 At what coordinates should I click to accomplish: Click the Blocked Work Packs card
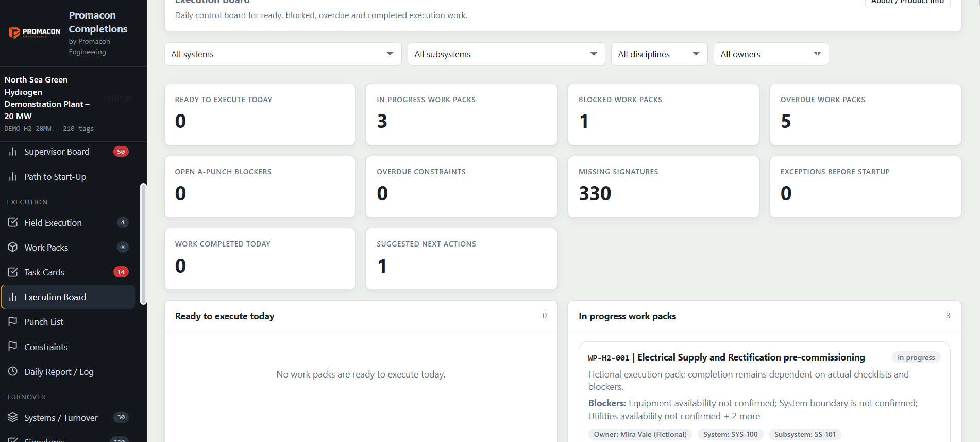663,114
